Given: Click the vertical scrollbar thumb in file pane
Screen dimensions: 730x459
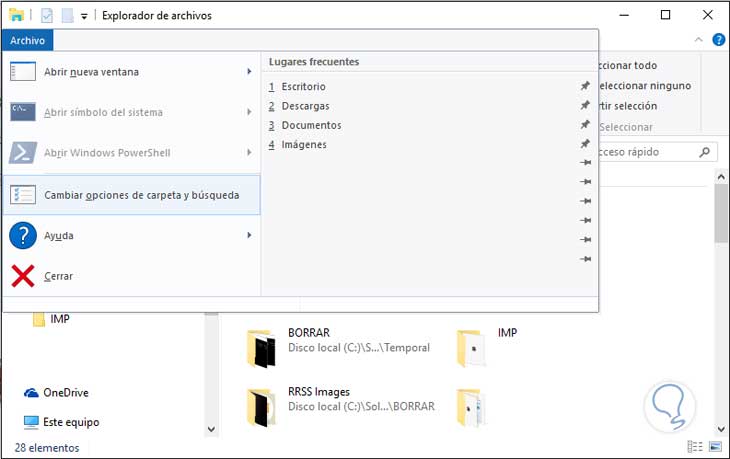Looking at the screenshot, I should point(721,212).
